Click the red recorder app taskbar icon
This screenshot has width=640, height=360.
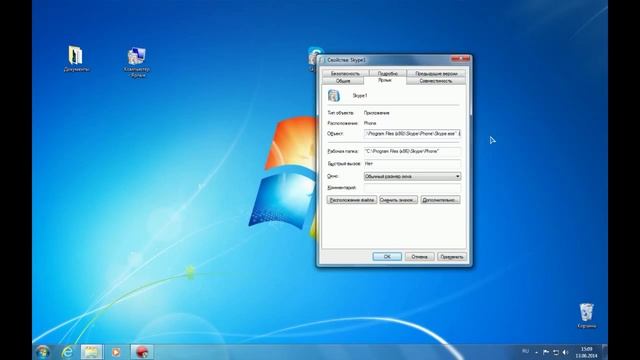[142, 351]
